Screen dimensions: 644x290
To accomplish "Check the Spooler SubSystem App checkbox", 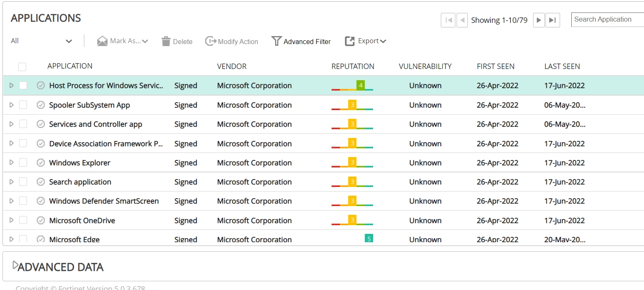I will click(x=23, y=105).
